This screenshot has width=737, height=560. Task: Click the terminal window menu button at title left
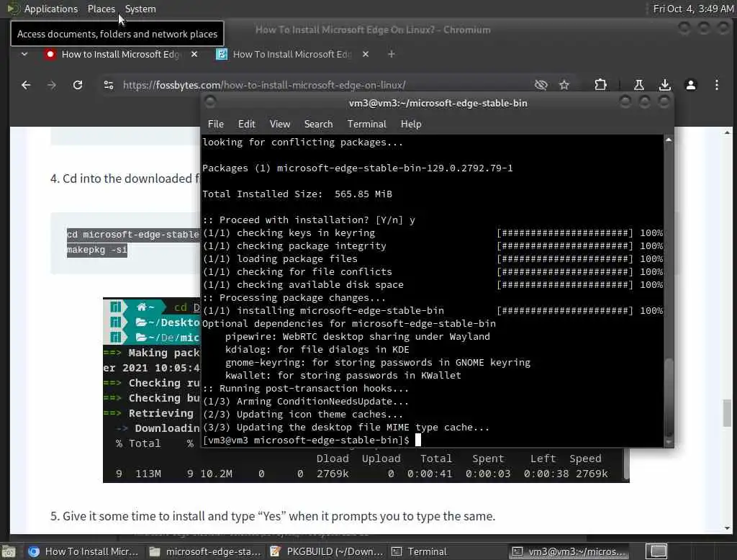[x=210, y=102]
